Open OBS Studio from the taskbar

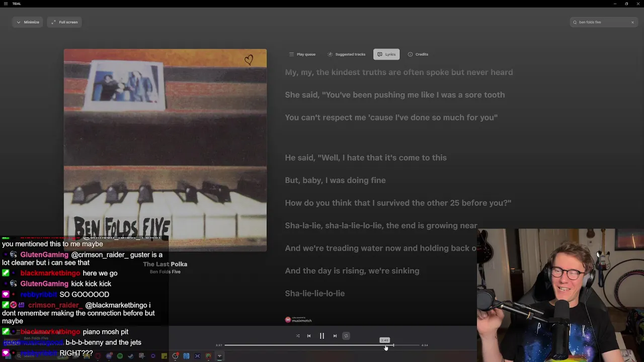point(175,356)
